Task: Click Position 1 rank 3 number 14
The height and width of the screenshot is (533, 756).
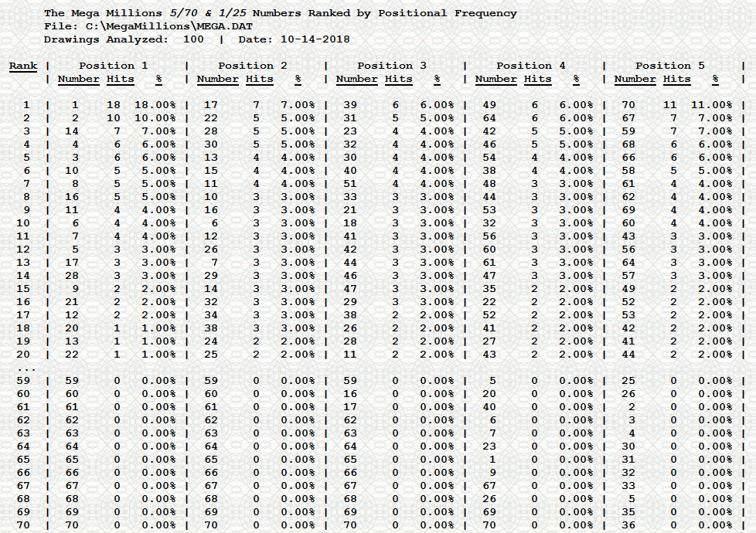Action: pos(72,131)
